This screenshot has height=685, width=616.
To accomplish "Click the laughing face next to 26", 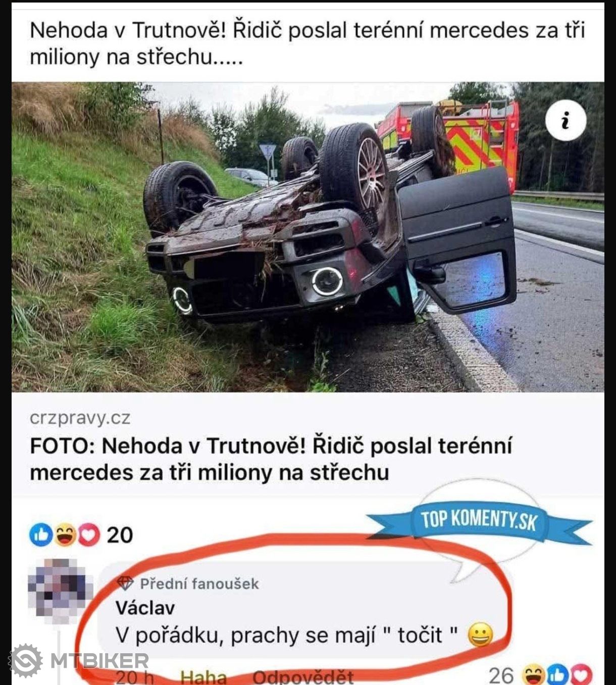I will [x=534, y=675].
